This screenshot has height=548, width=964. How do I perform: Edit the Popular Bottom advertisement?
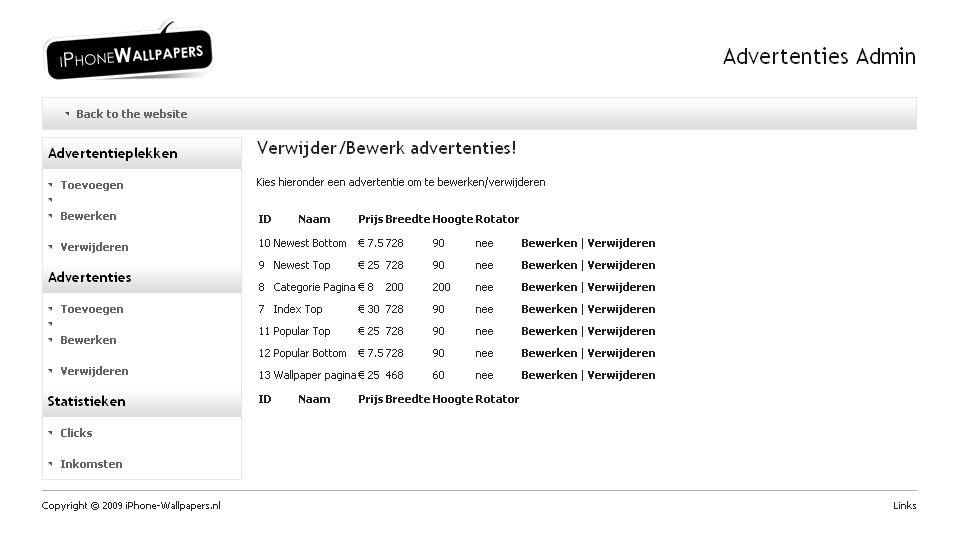(549, 353)
